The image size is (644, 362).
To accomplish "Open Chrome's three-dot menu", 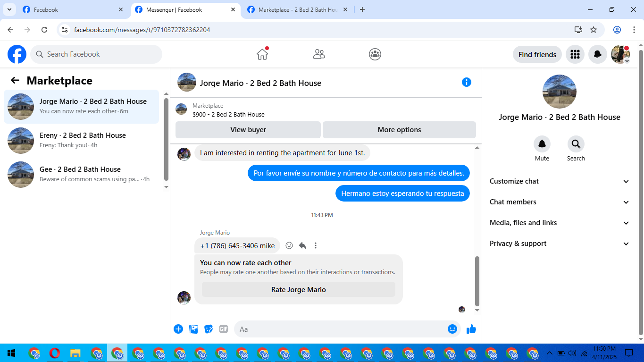I will (x=634, y=30).
